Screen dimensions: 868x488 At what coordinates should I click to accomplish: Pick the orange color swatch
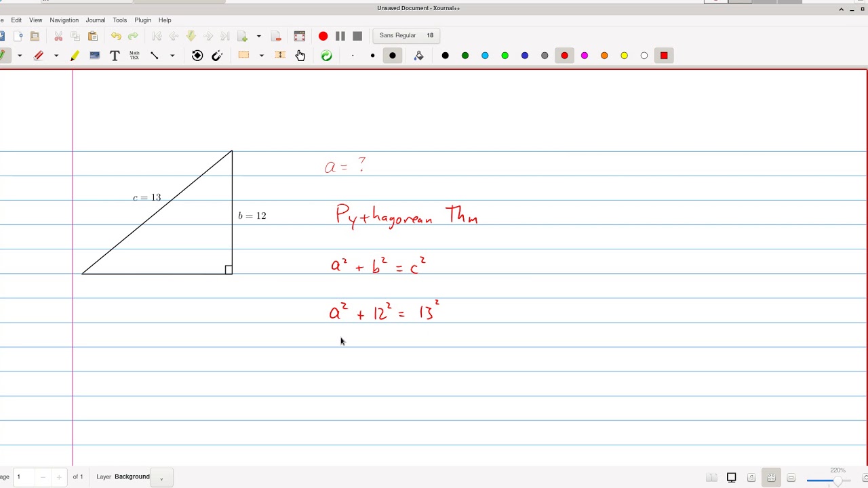coord(604,56)
